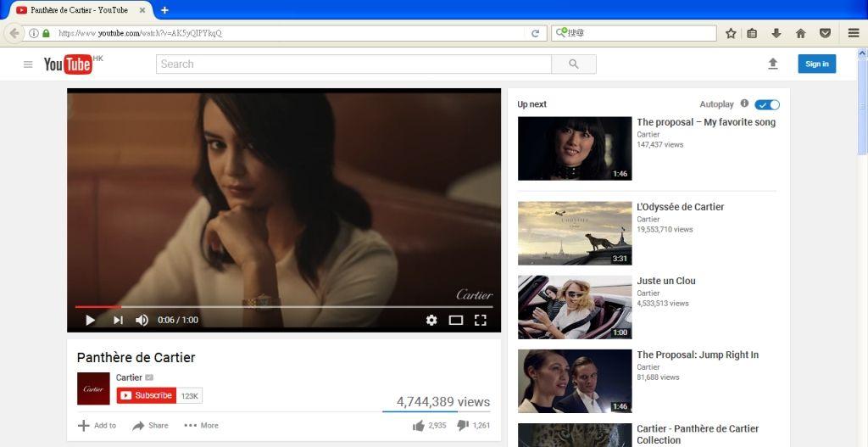Click the site identity info icon
868x447 pixels.
click(34, 33)
